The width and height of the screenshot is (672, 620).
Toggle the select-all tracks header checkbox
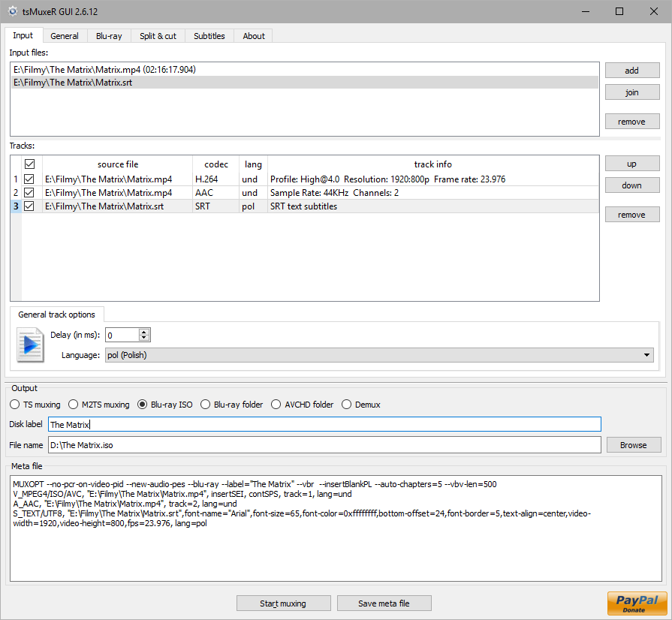click(29, 164)
